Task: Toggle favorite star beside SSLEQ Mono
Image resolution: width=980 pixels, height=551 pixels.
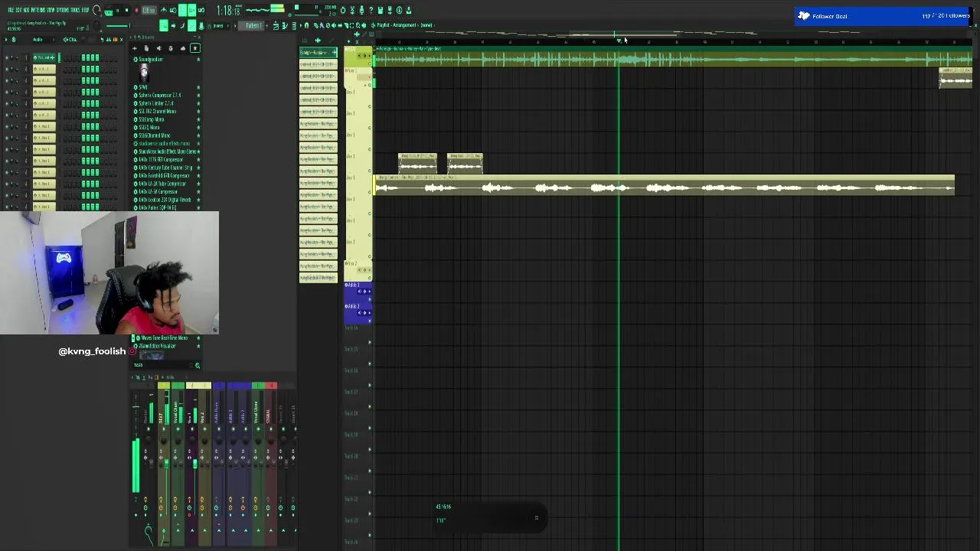Action: [x=198, y=127]
